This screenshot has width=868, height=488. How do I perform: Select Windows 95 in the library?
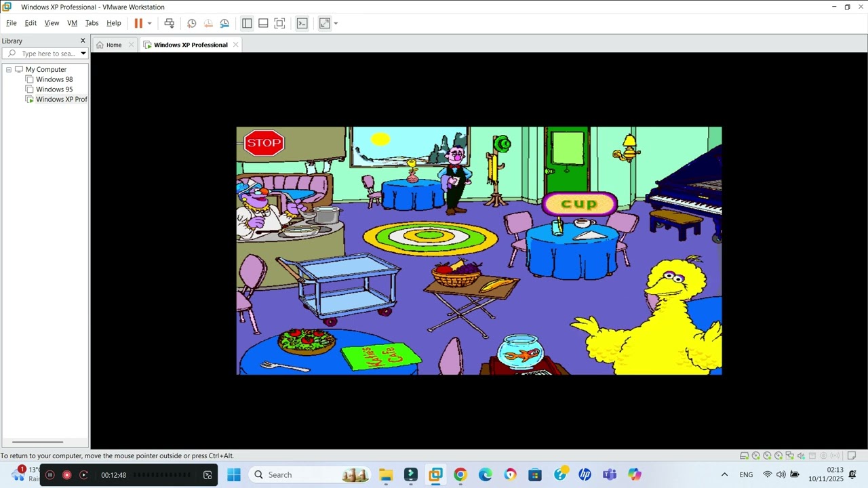pyautogui.click(x=54, y=89)
